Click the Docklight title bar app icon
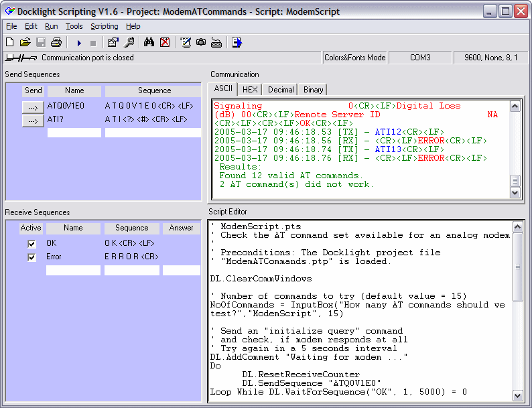 point(9,11)
